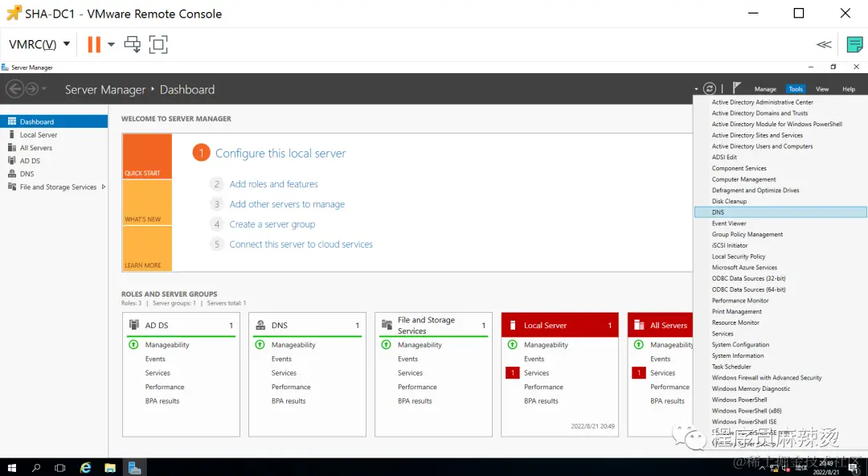Open taskbar search magnifier

tap(36, 468)
